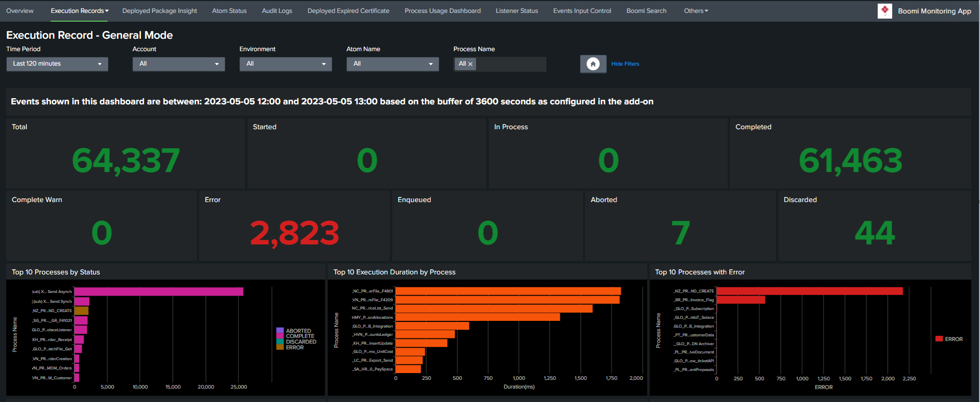Image resolution: width=980 pixels, height=402 pixels.
Task: Click the NC_PR...riceList_Send duration bar
Action: click(494, 308)
